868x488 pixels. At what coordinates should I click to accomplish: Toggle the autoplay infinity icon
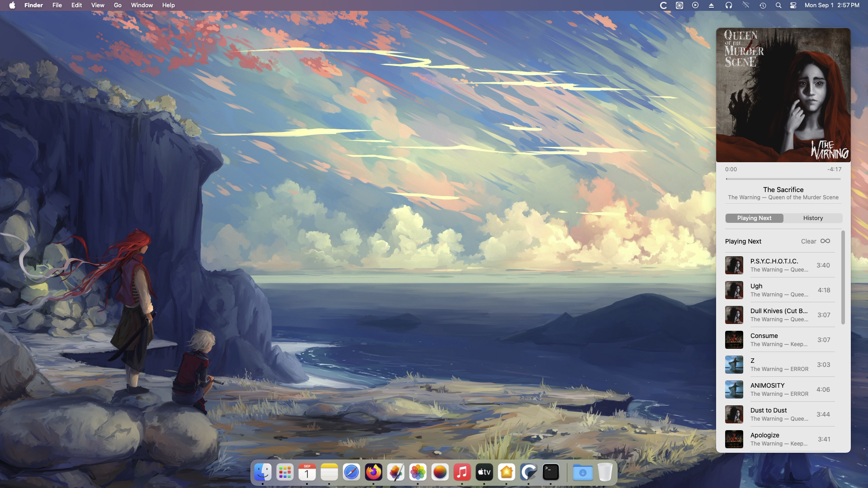825,241
